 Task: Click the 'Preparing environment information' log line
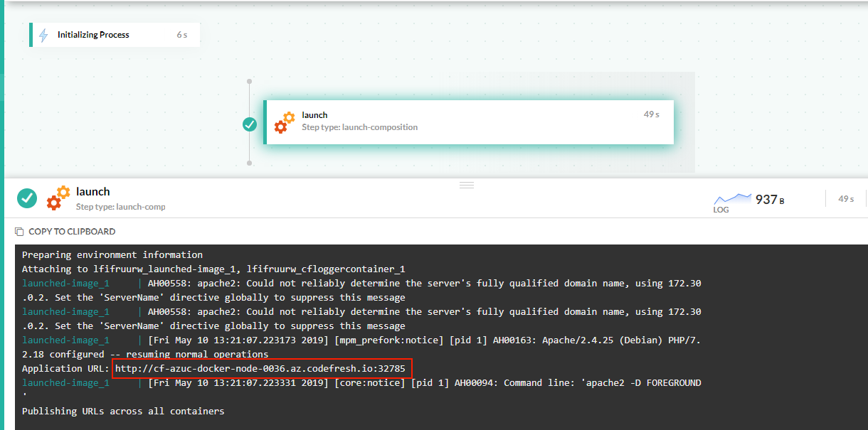112,255
